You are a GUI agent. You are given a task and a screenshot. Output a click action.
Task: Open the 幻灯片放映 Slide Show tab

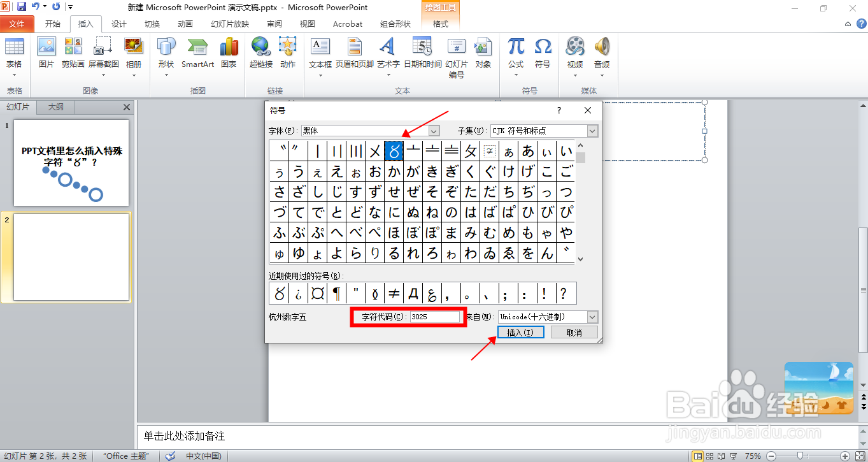coord(230,24)
